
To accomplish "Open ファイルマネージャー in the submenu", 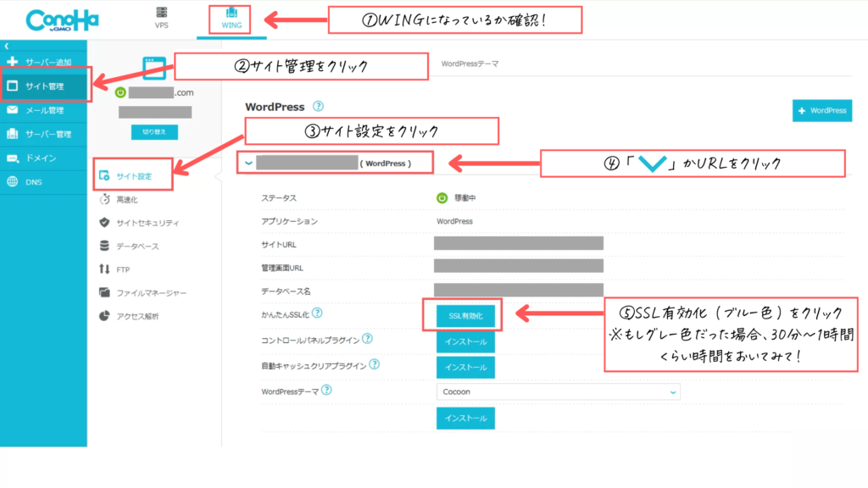I will [151, 292].
